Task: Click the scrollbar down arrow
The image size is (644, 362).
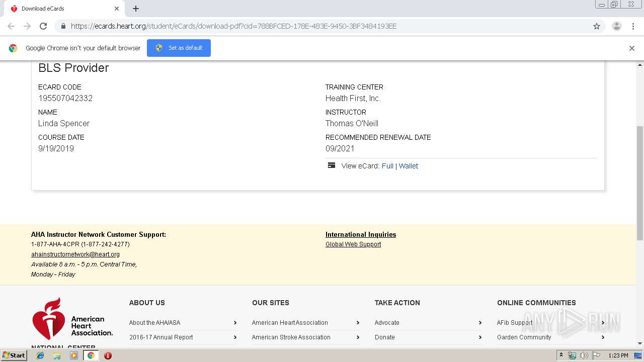Action: [x=640, y=344]
